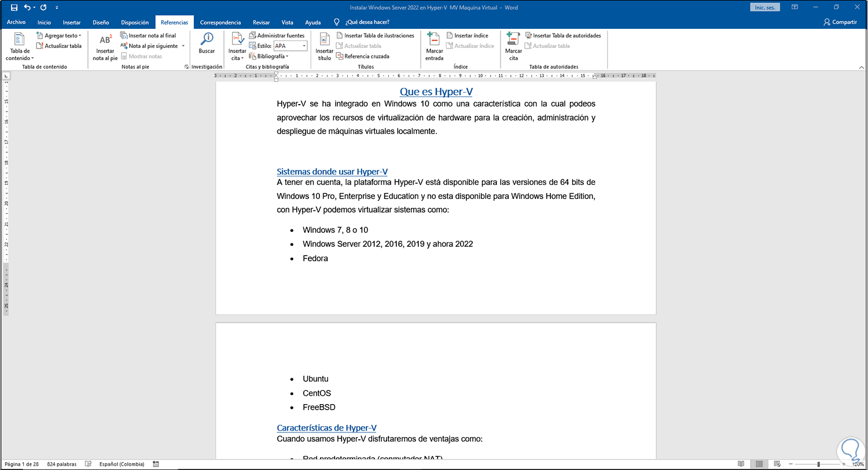The height and width of the screenshot is (470, 868).
Task: Collapse the ribbon with the chevron
Action: point(861,67)
